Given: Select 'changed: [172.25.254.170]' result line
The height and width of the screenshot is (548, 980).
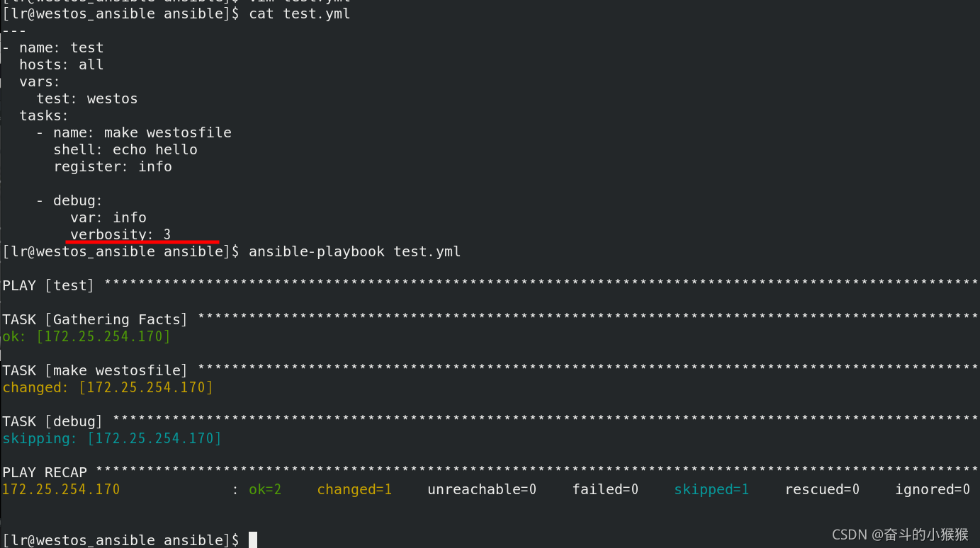Looking at the screenshot, I should [x=108, y=387].
